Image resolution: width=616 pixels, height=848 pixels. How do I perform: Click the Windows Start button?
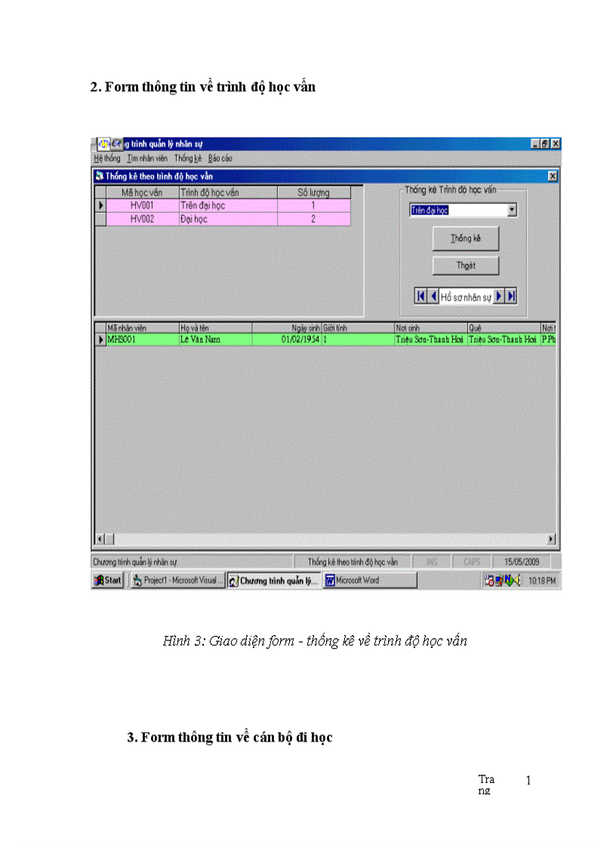[x=107, y=581]
